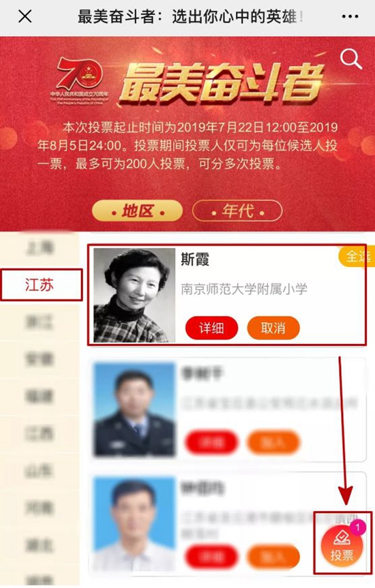Tap the search magnifier icon

click(350, 59)
